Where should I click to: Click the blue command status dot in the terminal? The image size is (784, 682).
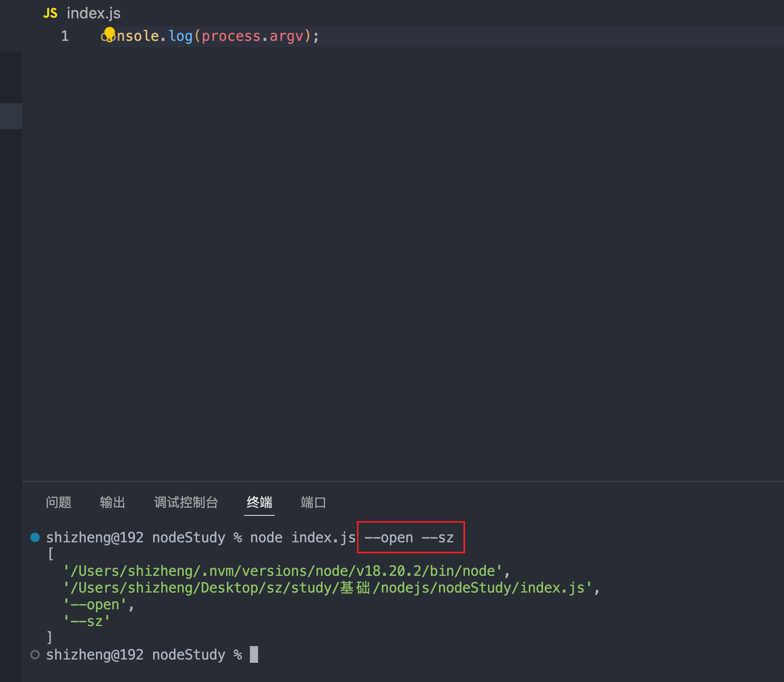click(35, 537)
